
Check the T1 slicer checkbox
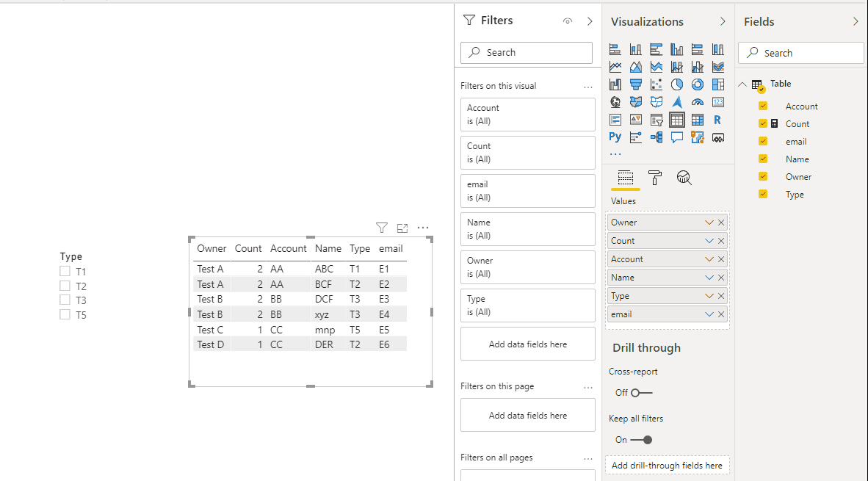[x=65, y=271]
